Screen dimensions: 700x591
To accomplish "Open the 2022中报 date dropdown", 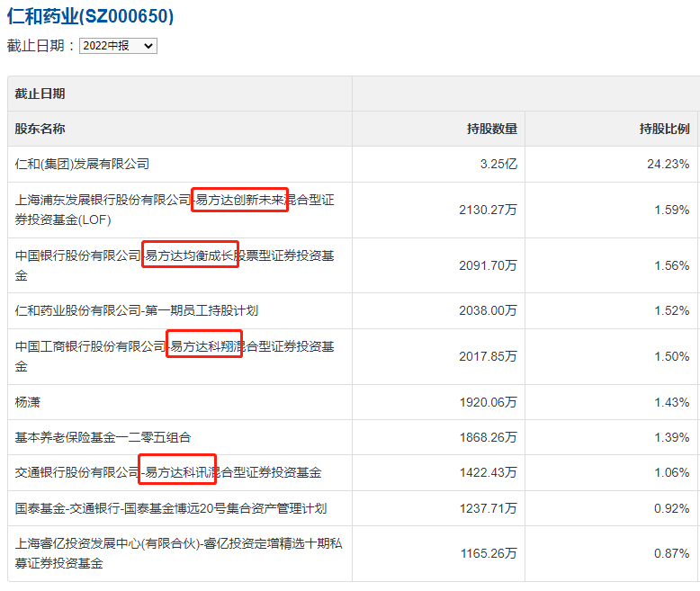I will coord(118,46).
